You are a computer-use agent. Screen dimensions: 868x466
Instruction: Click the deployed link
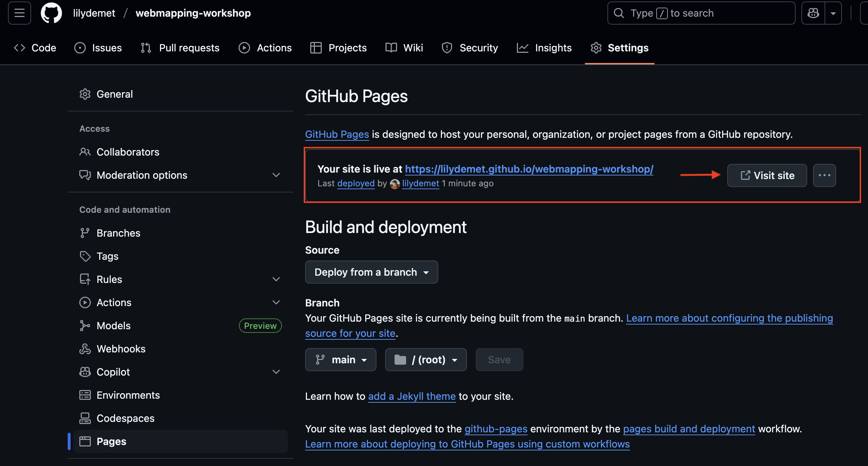pyautogui.click(x=356, y=183)
